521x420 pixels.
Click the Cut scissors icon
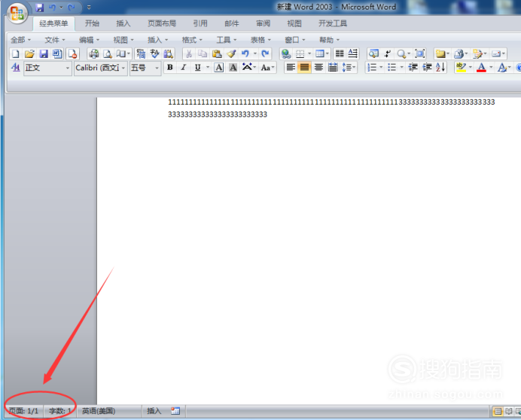pyautogui.click(x=188, y=53)
